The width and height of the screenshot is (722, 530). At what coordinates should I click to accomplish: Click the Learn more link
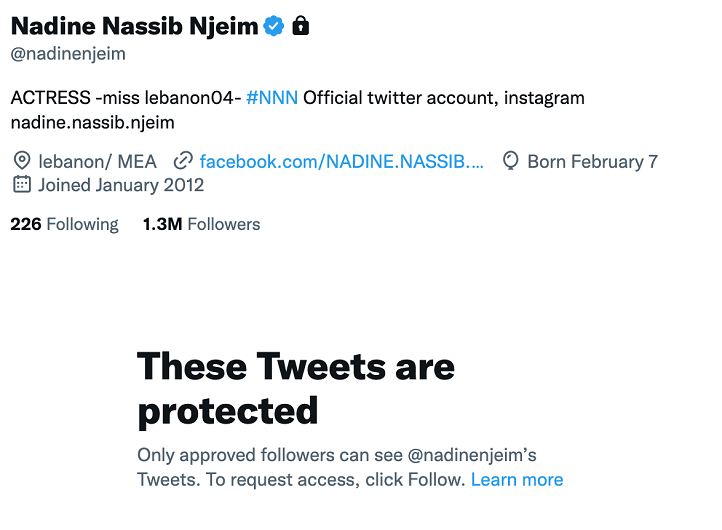tap(517, 480)
